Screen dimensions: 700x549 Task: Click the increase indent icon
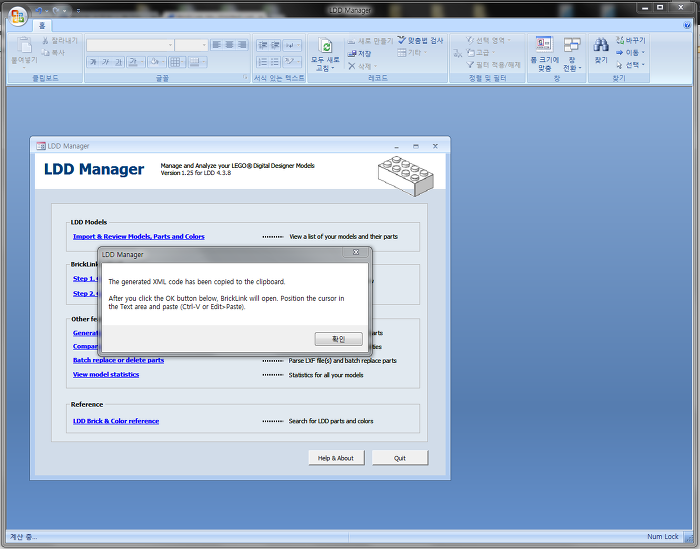[275, 45]
